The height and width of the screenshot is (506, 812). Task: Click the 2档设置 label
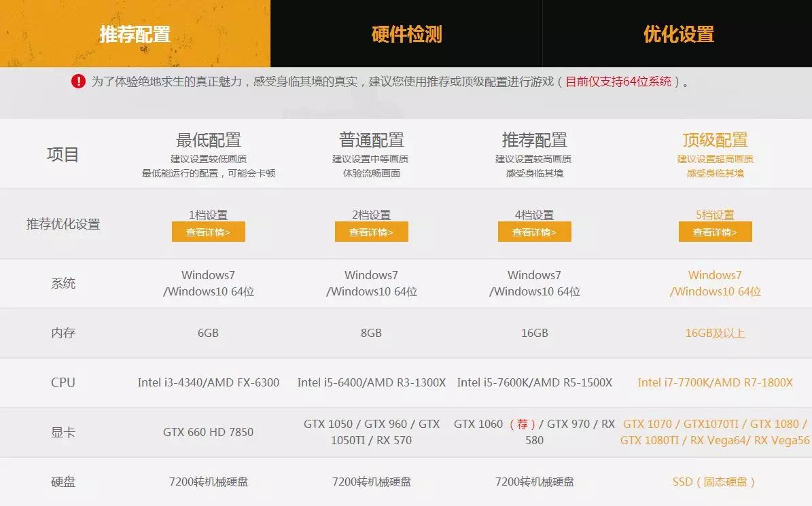371,215
